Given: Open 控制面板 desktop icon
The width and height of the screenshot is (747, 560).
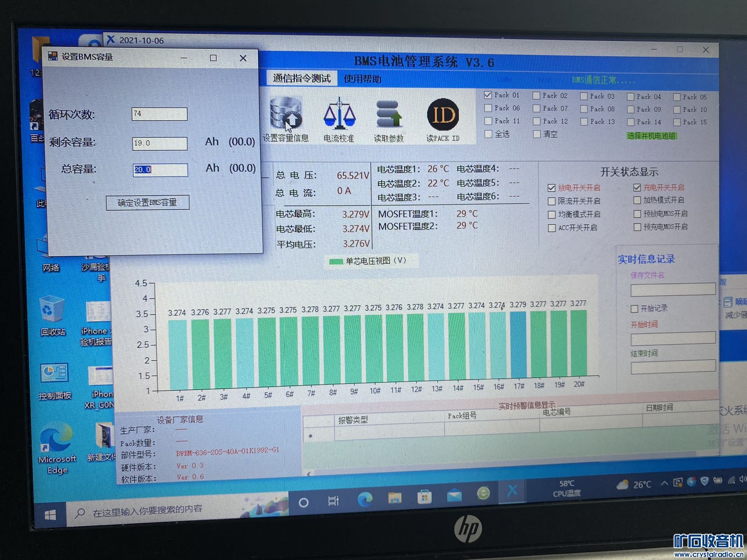Looking at the screenshot, I should (54, 381).
